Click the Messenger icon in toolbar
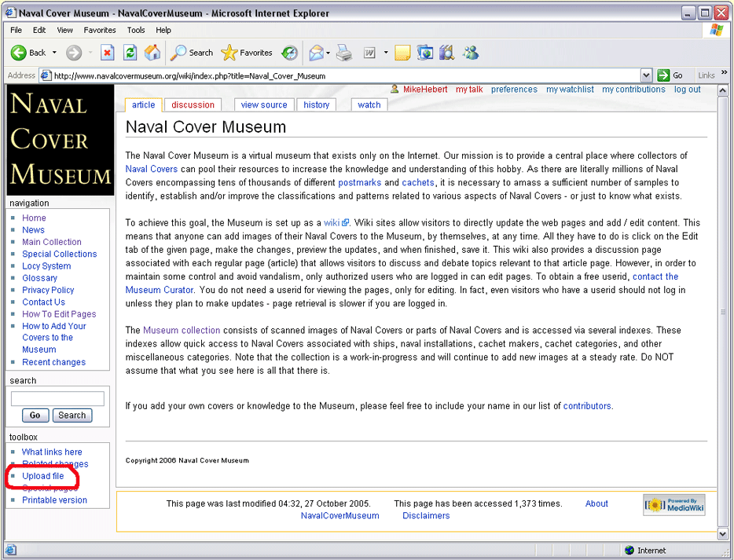Image resolution: width=734 pixels, height=560 pixels. click(471, 53)
